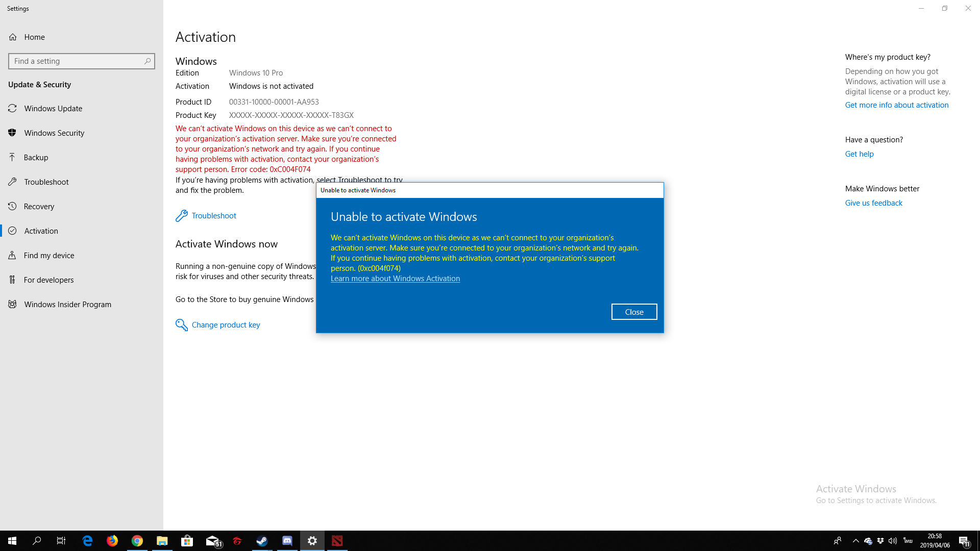Image resolution: width=980 pixels, height=551 pixels.
Task: Open the volume control in system tray
Action: pyautogui.click(x=893, y=541)
